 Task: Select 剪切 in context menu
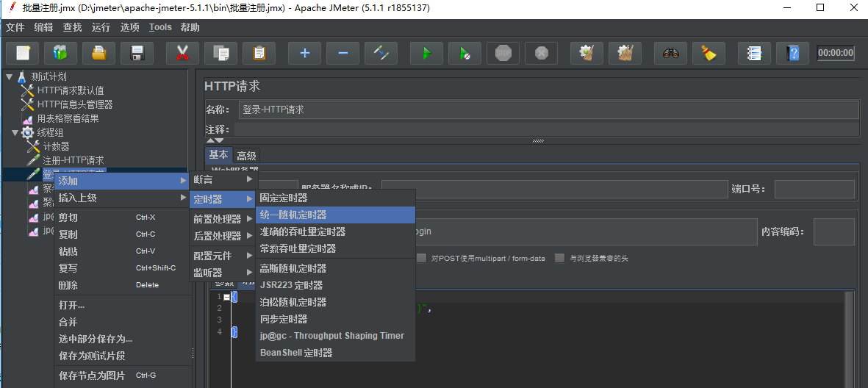point(122,218)
